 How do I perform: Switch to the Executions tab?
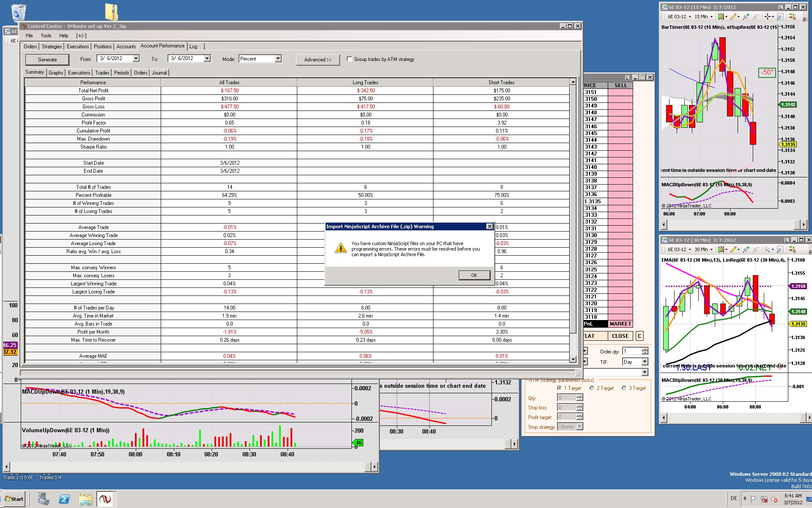pos(78,47)
